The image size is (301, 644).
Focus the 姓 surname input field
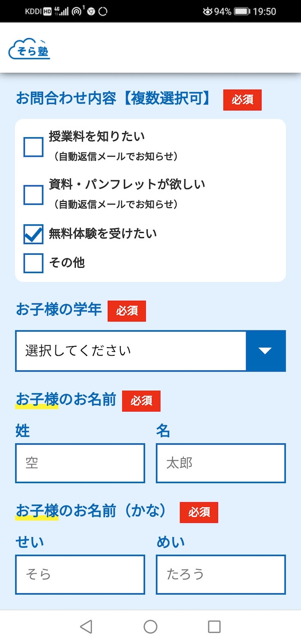click(80, 463)
